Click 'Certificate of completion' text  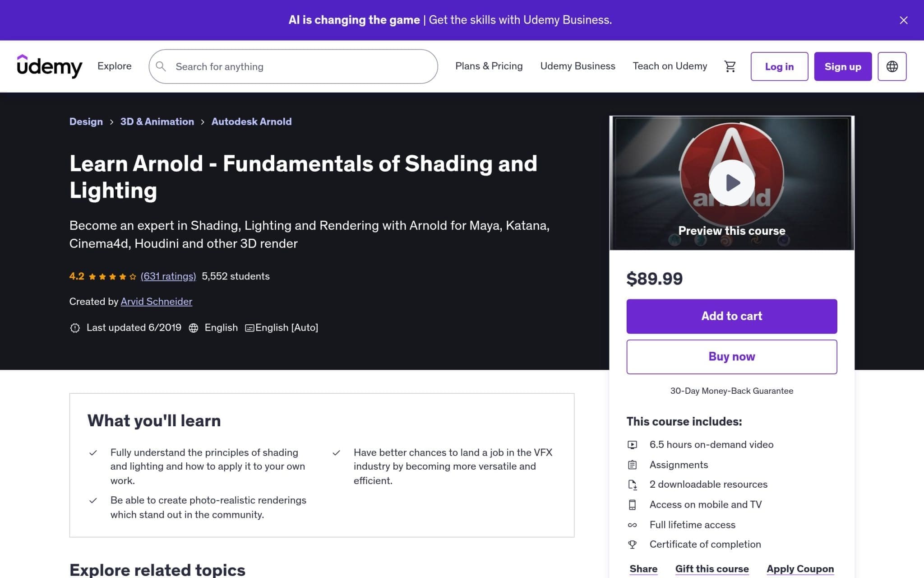tap(705, 545)
